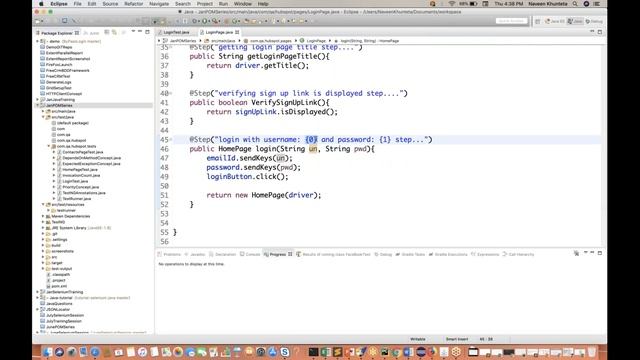Switch to the Debug perspective in toolbar
The width and height of the screenshot is (640, 360).
pos(594,21)
